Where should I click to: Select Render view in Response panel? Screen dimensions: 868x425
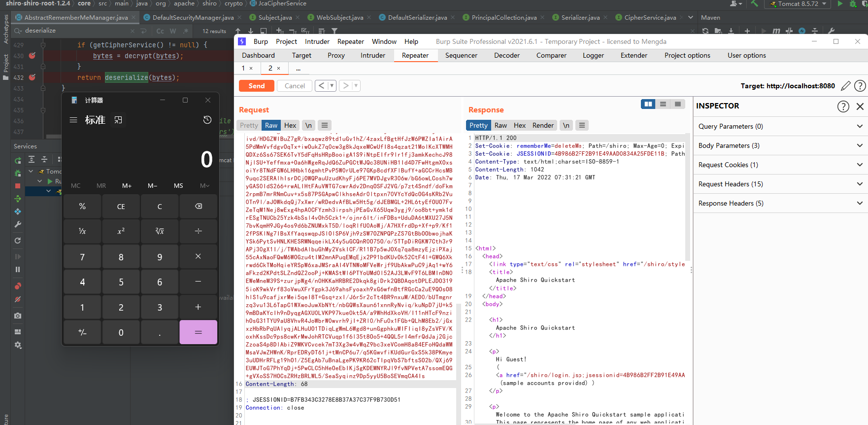point(543,125)
